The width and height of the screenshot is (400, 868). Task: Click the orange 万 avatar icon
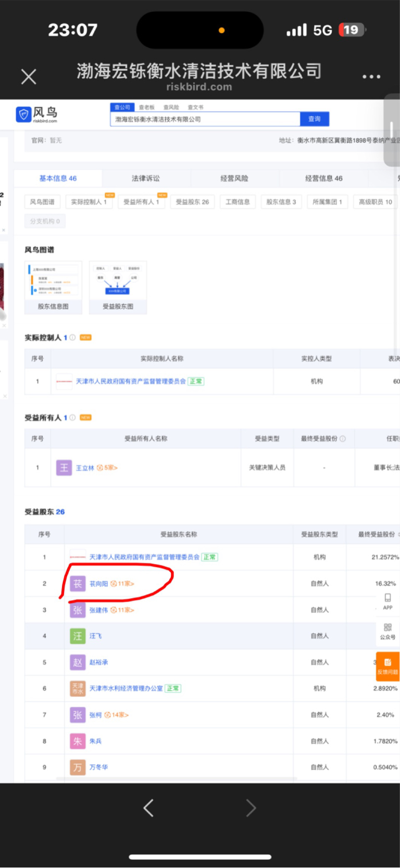coord(78,767)
